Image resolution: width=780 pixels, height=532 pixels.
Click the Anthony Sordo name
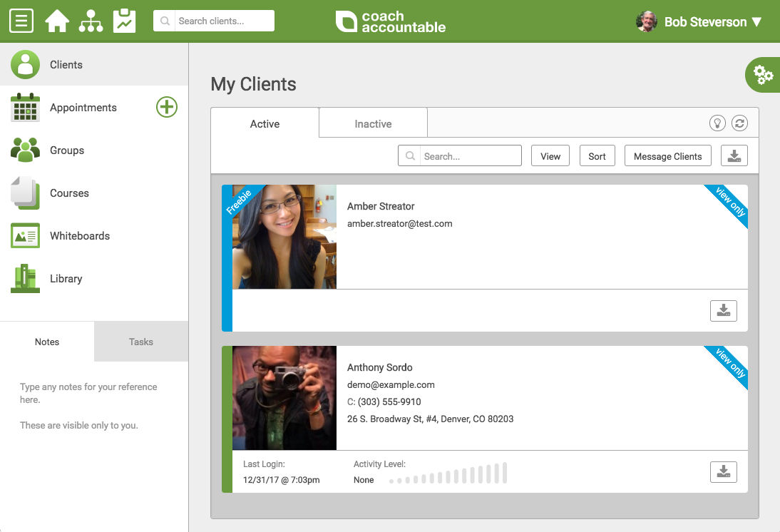point(379,367)
